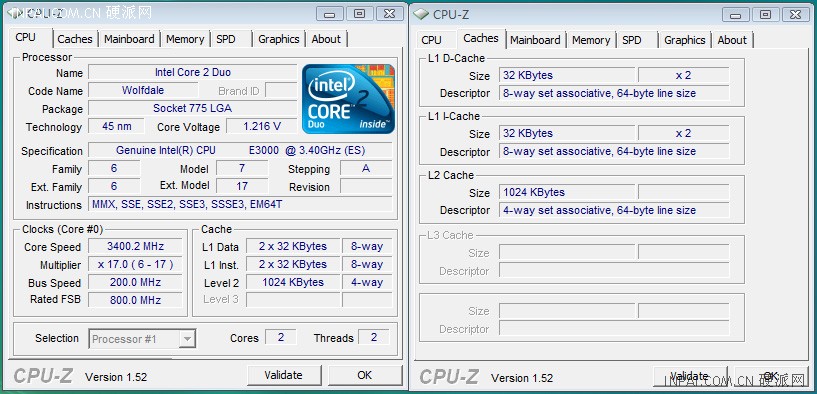This screenshot has height=394, width=817.
Task: Close the left CPU-Z window
Action: (389, 14)
